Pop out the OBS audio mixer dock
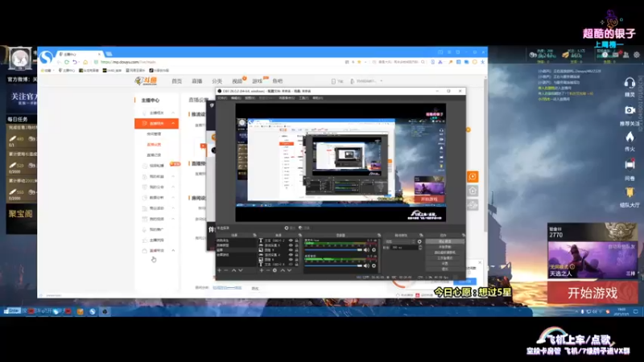644x362 pixels. coord(378,235)
